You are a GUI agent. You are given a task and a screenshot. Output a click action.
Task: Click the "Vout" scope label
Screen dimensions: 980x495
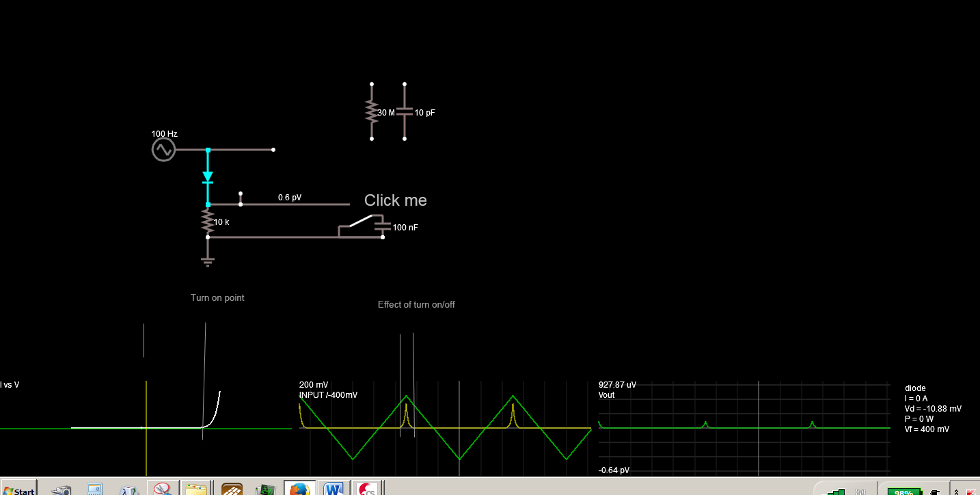coord(606,395)
